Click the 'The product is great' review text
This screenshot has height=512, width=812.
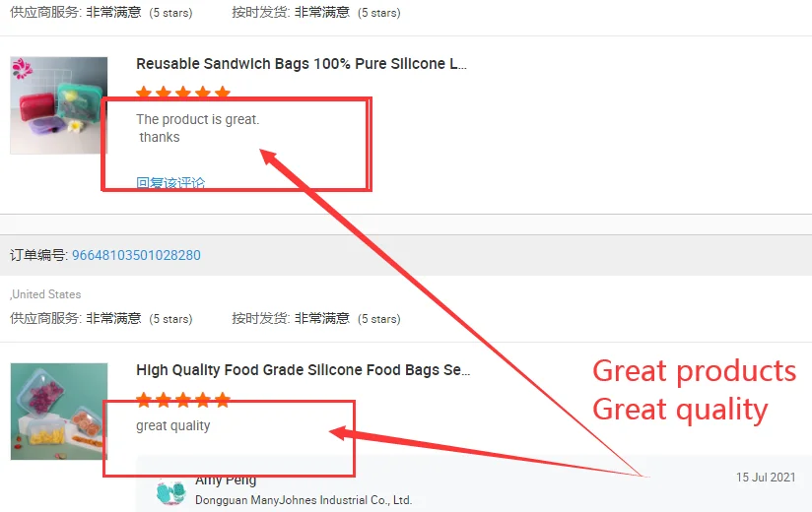click(x=198, y=119)
